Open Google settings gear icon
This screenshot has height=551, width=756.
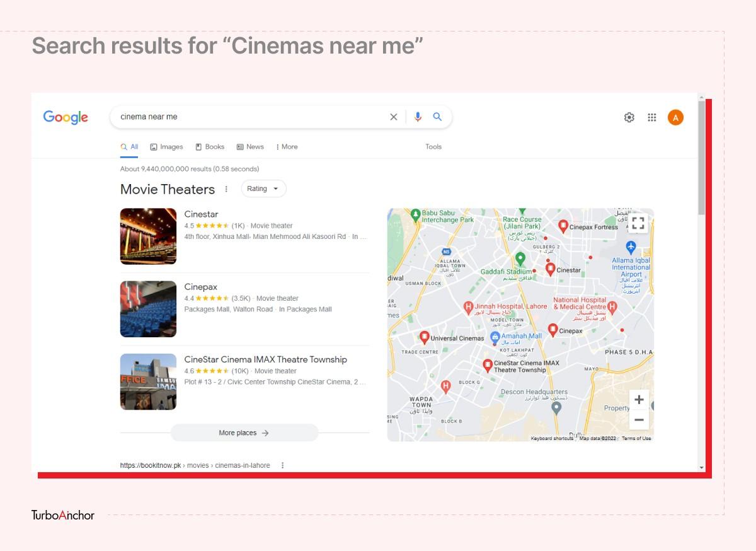[629, 117]
